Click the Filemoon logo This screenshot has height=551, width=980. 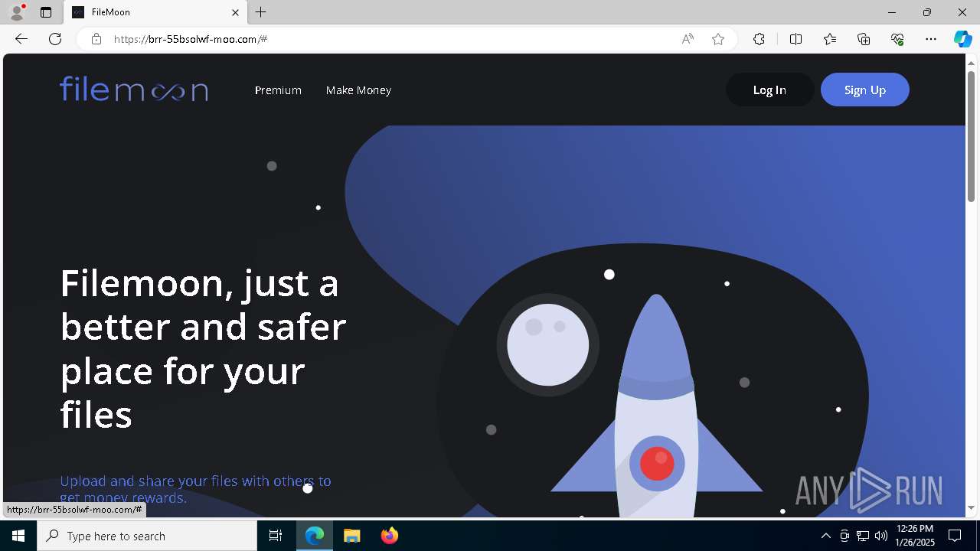[x=134, y=90]
